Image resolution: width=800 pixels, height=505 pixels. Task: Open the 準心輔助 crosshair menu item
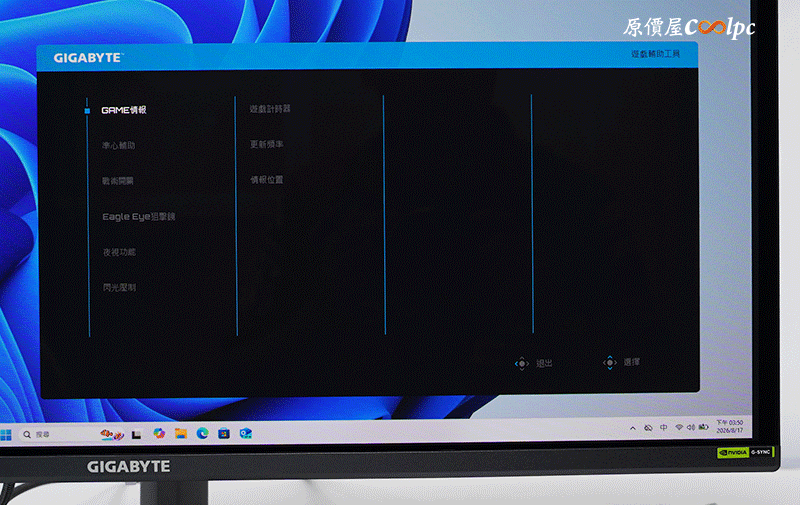(x=118, y=146)
